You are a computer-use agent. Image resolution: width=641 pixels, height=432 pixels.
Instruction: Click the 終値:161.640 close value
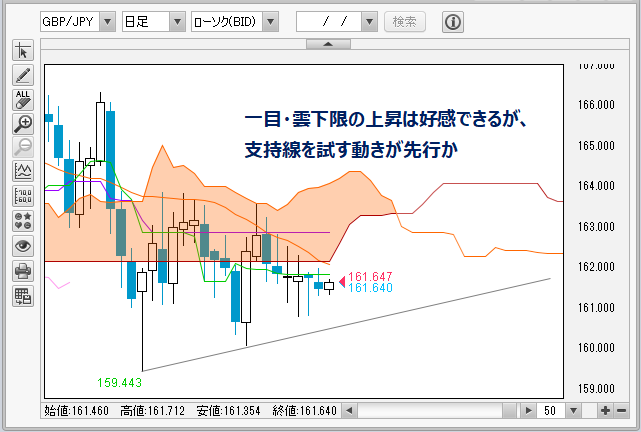tap(305, 410)
